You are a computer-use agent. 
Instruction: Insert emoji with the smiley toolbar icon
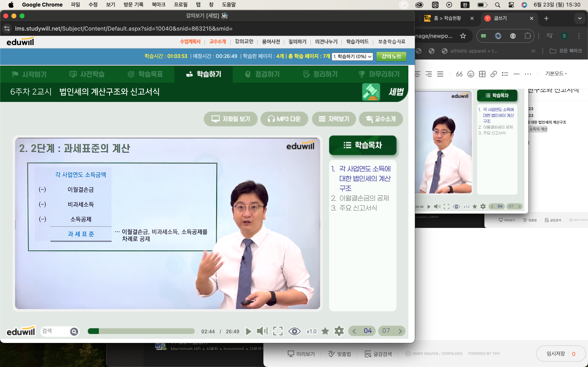click(471, 74)
